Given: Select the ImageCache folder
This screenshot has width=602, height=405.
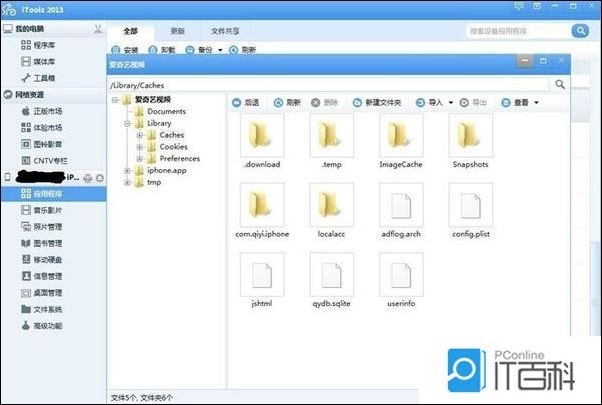Looking at the screenshot, I should (x=401, y=141).
